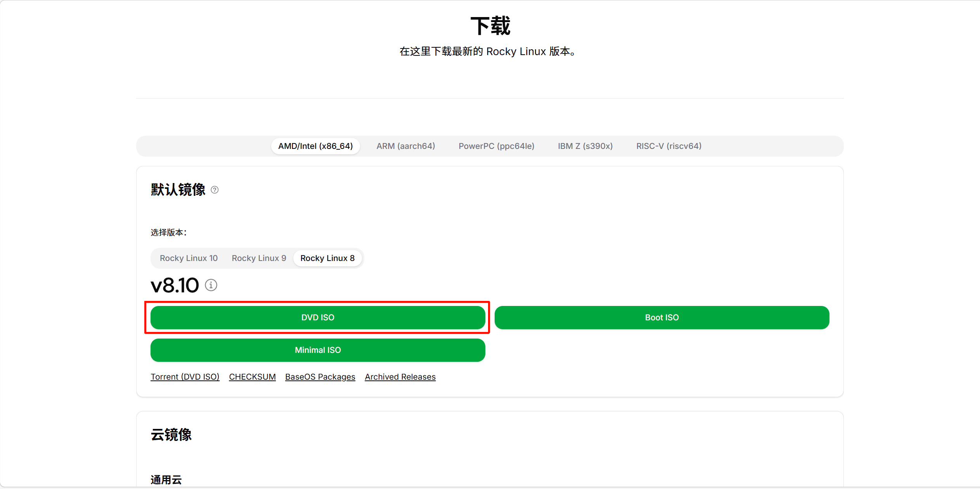The image size is (980, 489).
Task: Open the PowerPC (ppc64le) tab
Action: click(x=496, y=146)
